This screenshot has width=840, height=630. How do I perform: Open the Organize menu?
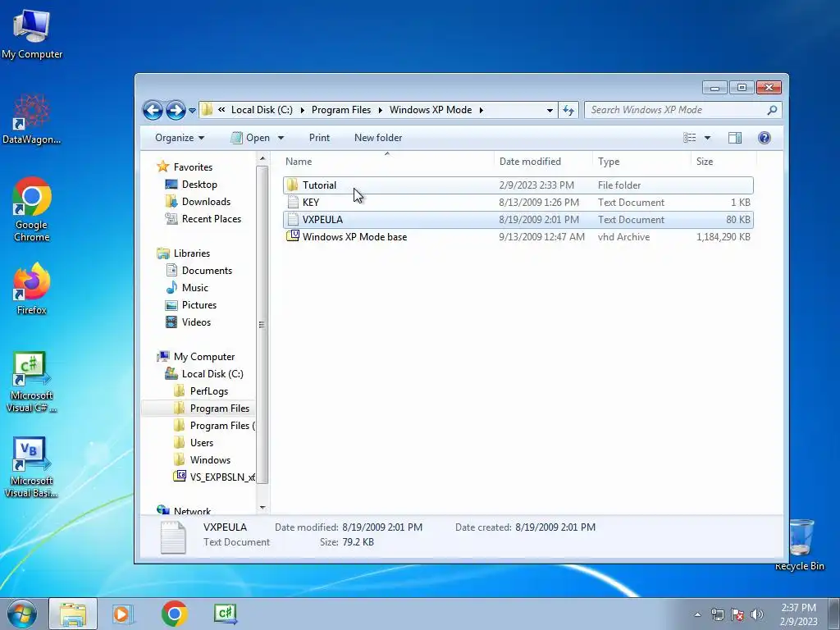(x=180, y=138)
